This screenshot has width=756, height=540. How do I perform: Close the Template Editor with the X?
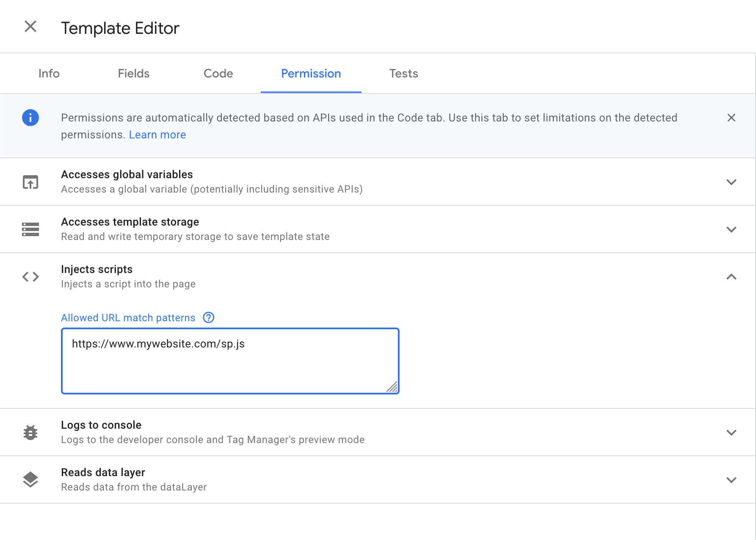[30, 27]
